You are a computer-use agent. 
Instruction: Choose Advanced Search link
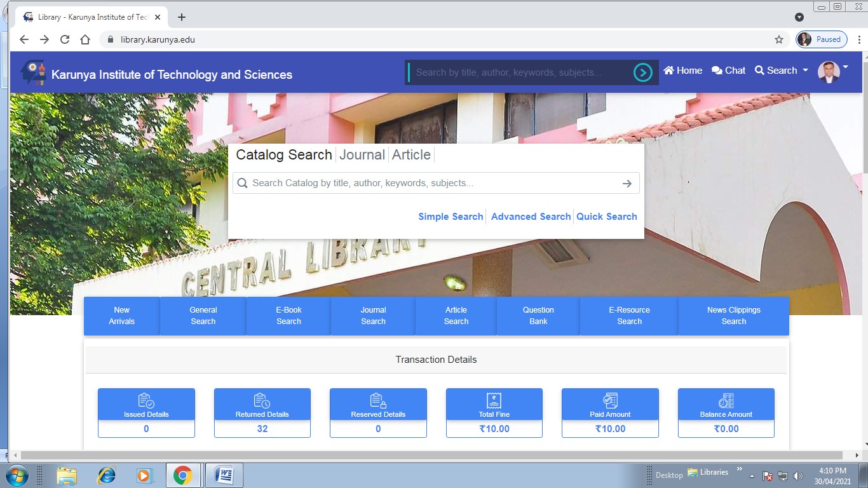point(531,217)
